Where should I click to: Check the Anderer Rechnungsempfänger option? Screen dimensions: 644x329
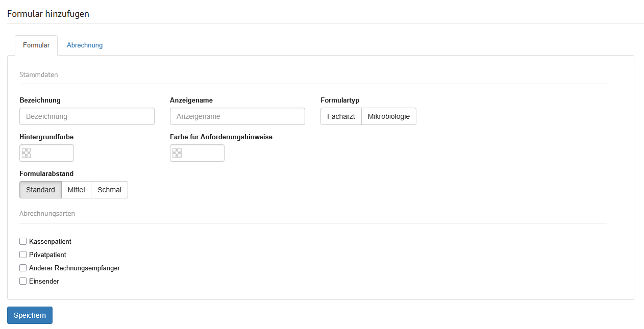23,268
